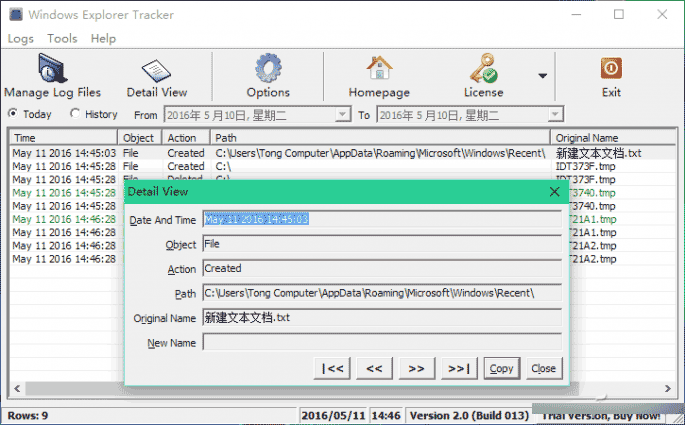Image resolution: width=685 pixels, height=425 pixels.
Task: Open the Tools menu
Action: pyautogui.click(x=62, y=38)
